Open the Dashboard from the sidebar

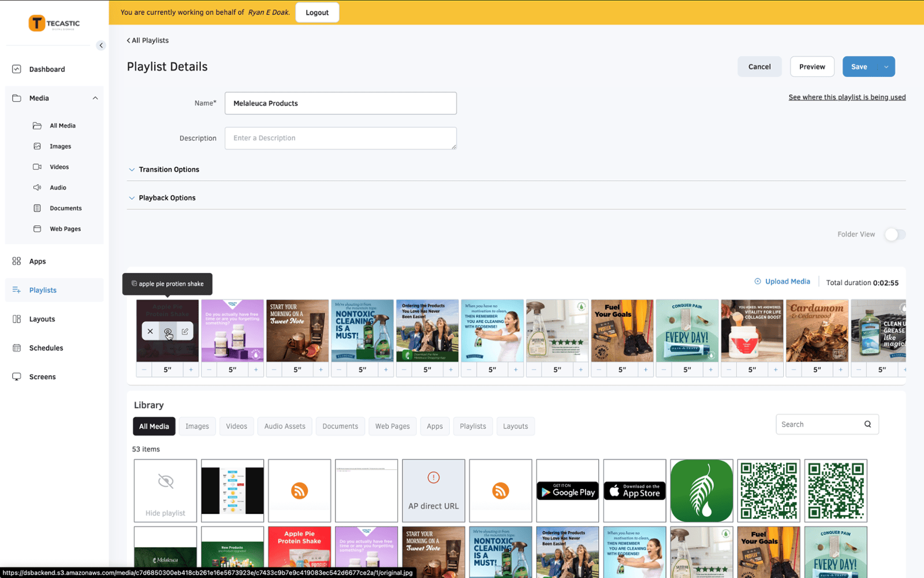(x=47, y=69)
